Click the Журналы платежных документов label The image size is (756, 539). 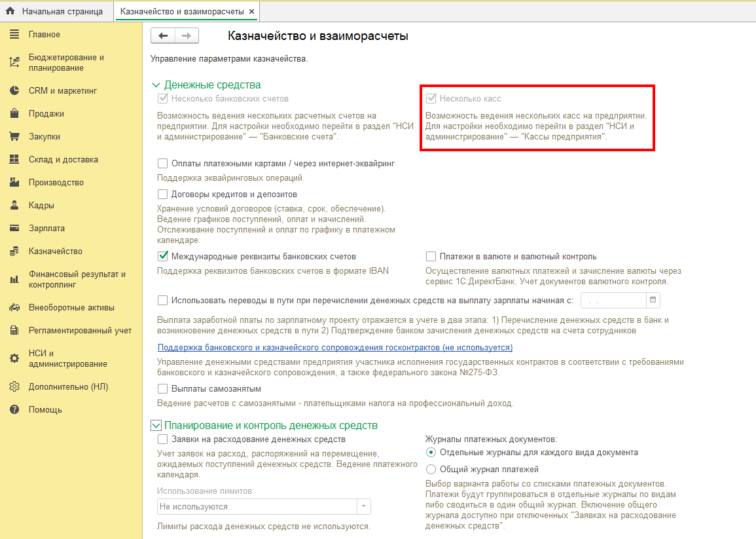click(492, 439)
